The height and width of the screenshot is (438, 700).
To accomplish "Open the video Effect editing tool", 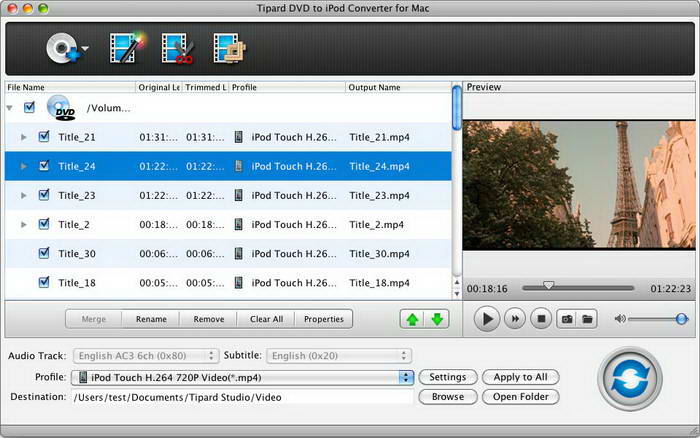I will point(128,48).
